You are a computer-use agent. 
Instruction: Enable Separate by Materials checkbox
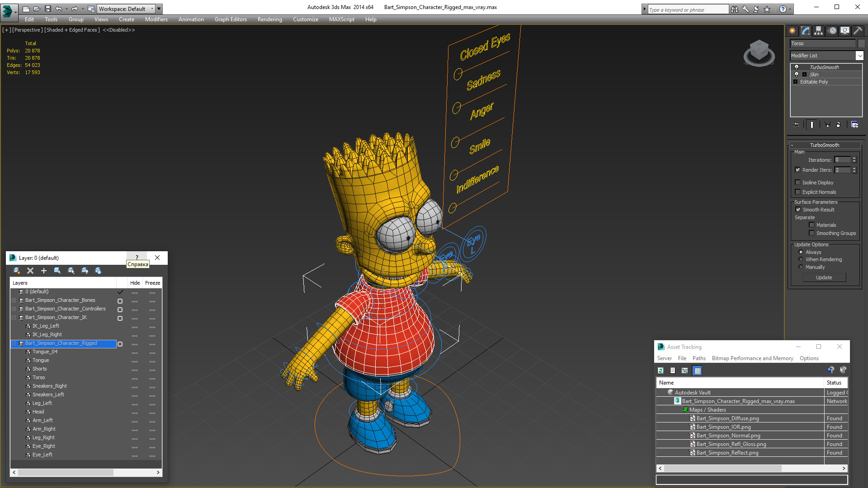812,225
